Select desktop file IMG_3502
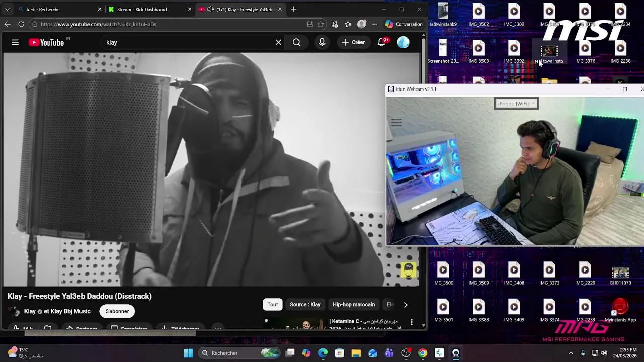Screen dimensions: 644x362 [478, 16]
